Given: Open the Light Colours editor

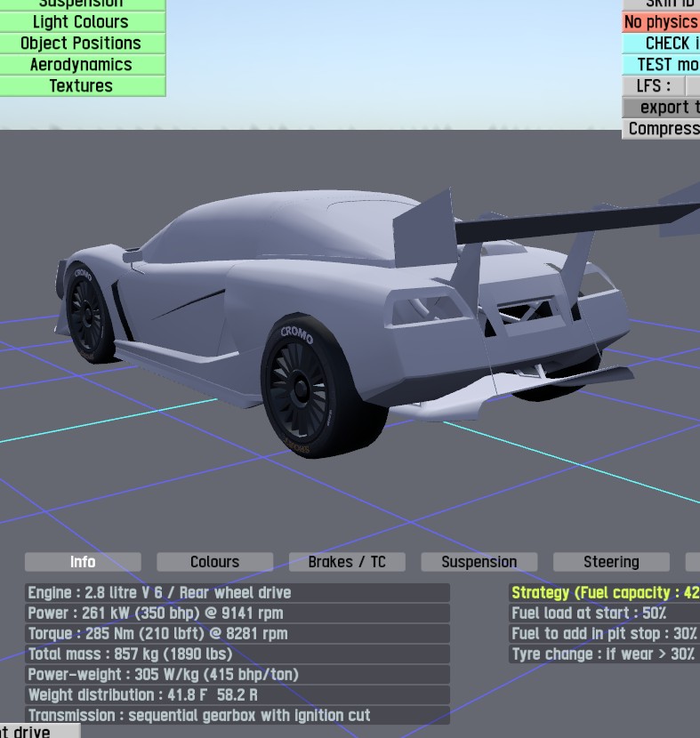Looking at the screenshot, I should pyautogui.click(x=83, y=22).
